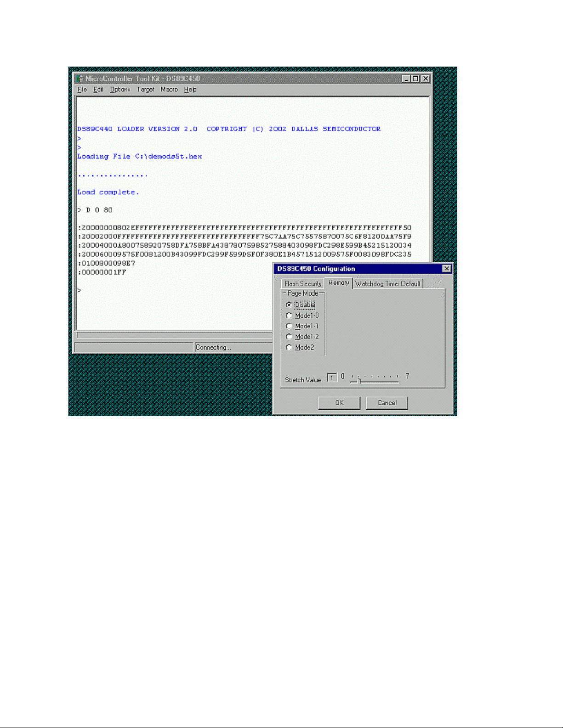Open the File menu

(x=82, y=90)
